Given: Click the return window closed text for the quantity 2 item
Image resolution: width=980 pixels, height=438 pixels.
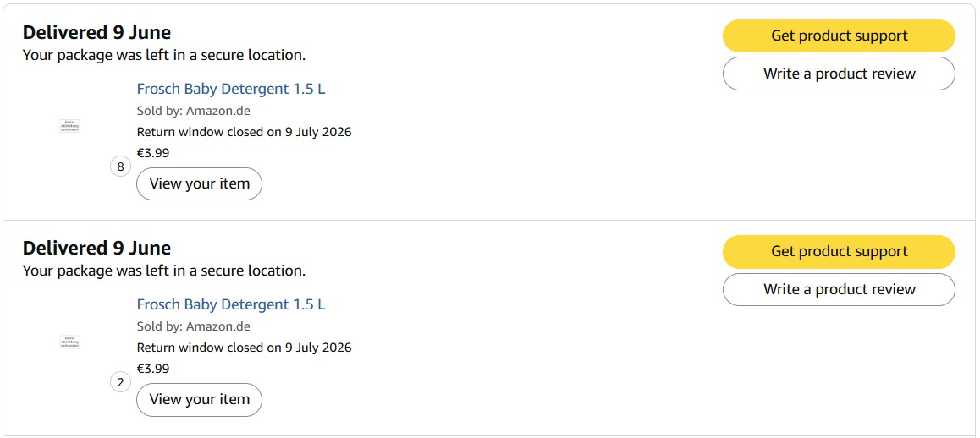Looking at the screenshot, I should point(245,348).
